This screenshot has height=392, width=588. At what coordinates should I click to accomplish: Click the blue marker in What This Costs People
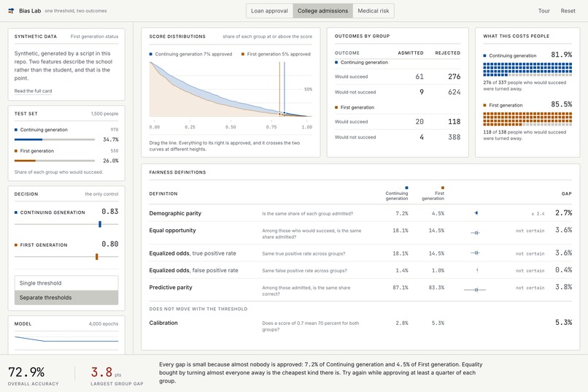(x=484, y=55)
